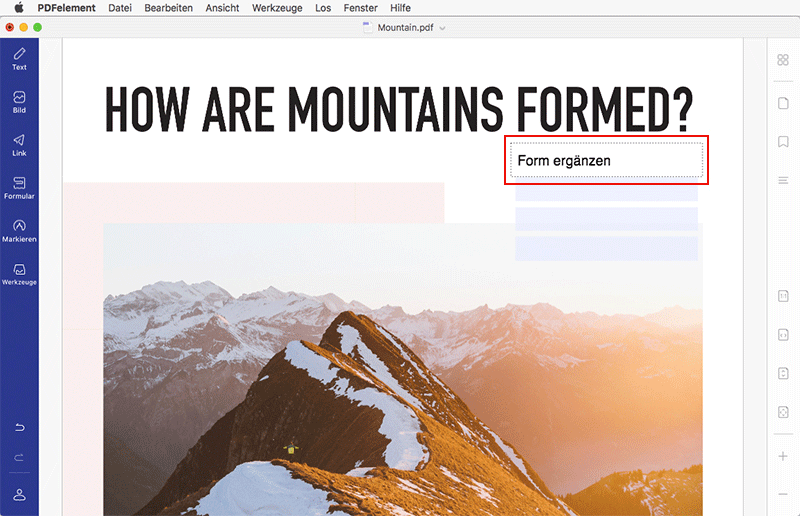Open the Bild image tool
The width and height of the screenshot is (800, 516).
click(19, 102)
